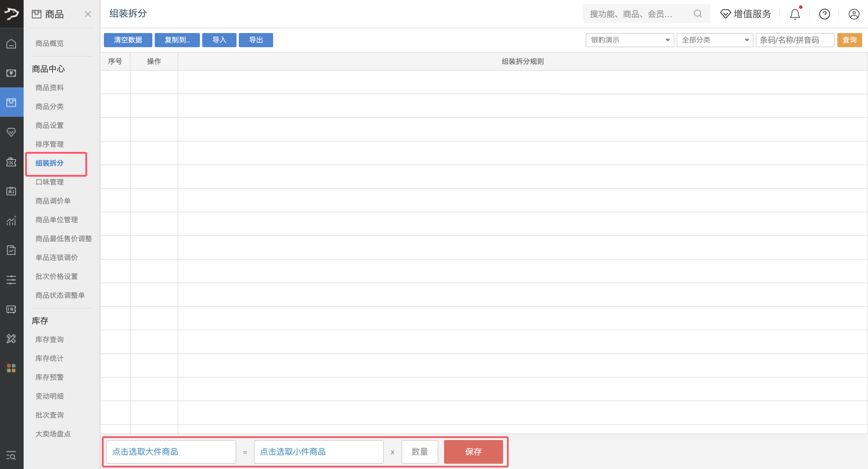Open the yen cash icon in sidebar

point(12,73)
